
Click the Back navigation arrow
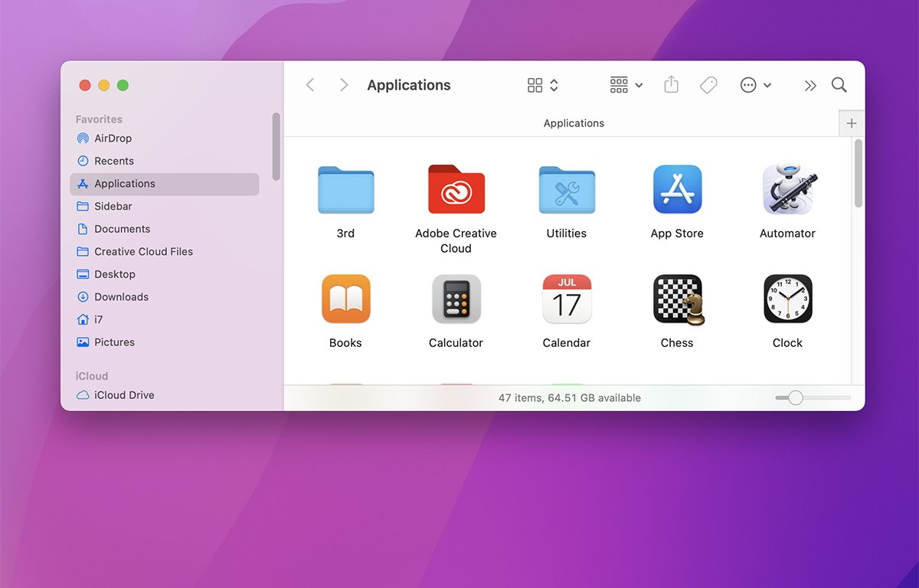(310, 85)
